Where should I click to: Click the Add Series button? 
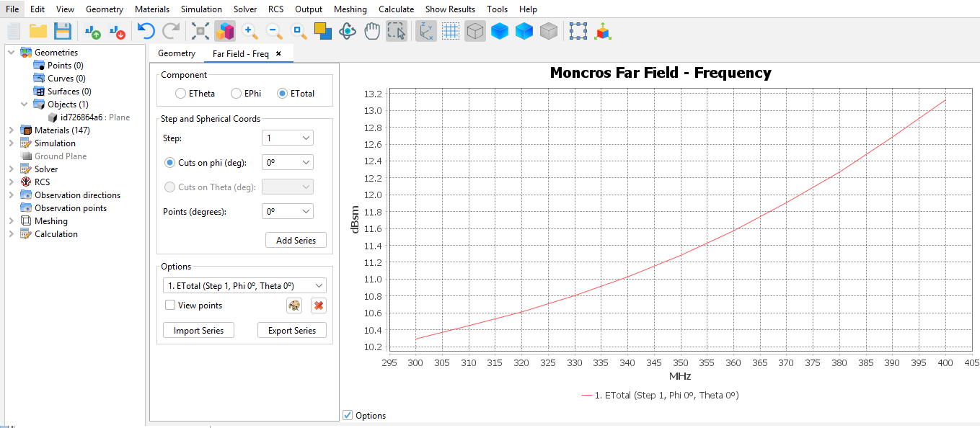pos(296,241)
